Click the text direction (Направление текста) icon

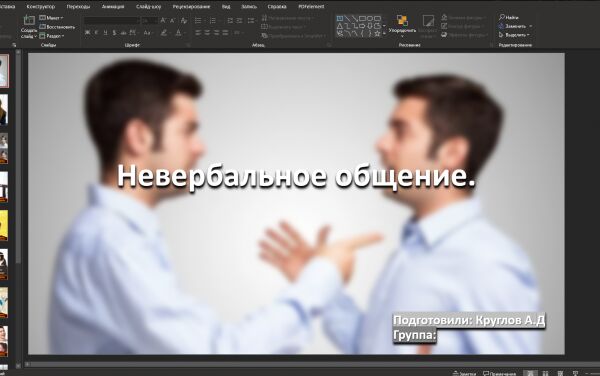[x=264, y=18]
